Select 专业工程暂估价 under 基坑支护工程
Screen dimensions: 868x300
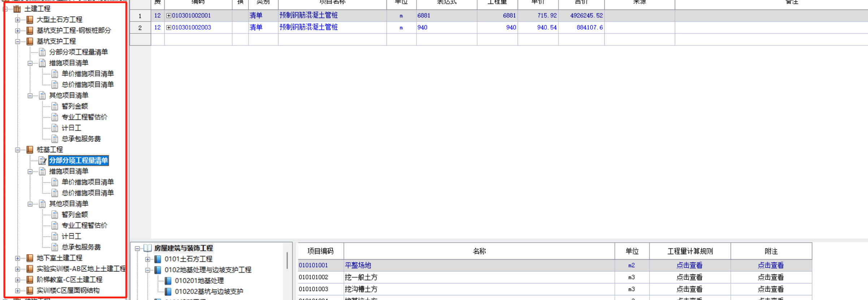(x=85, y=117)
